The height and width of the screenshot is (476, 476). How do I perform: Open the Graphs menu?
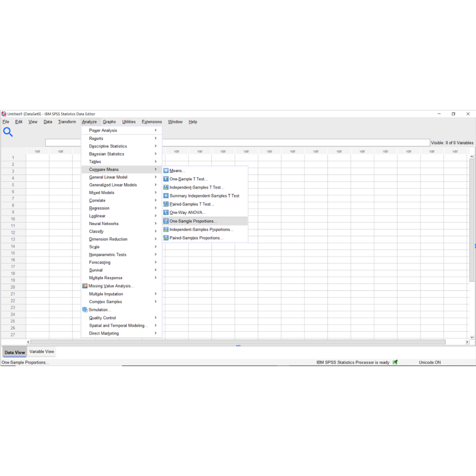tap(109, 122)
